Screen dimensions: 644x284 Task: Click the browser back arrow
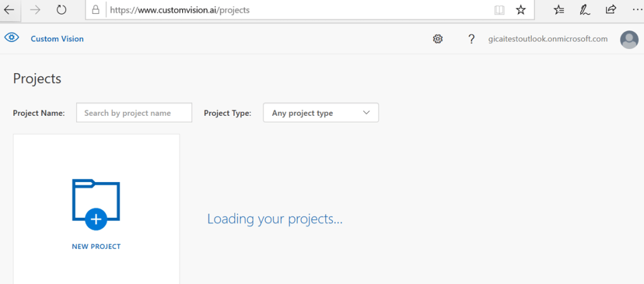[9, 10]
